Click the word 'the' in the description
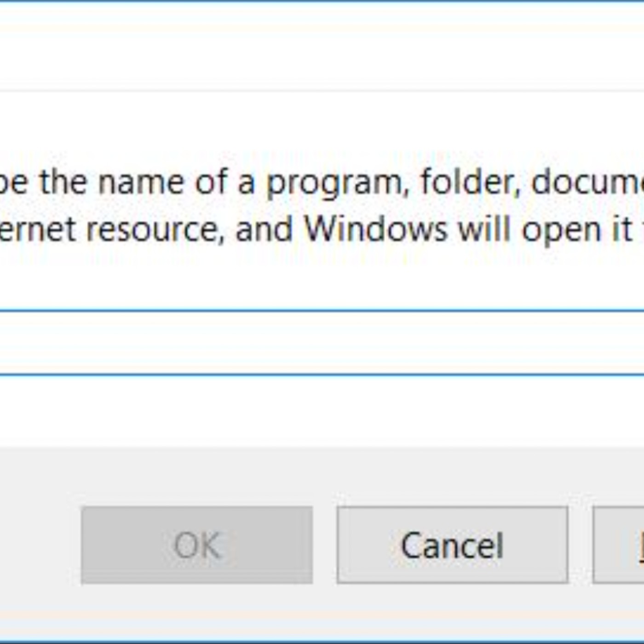 coord(63,182)
